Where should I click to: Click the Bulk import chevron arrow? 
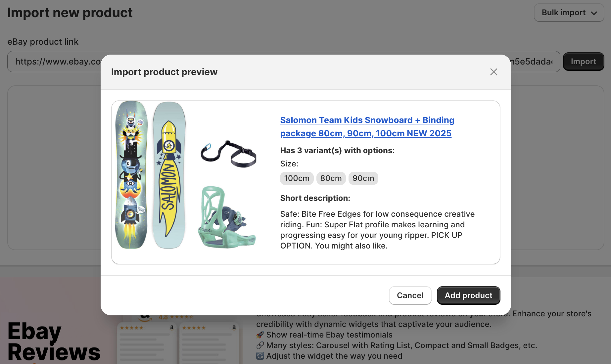594,13
